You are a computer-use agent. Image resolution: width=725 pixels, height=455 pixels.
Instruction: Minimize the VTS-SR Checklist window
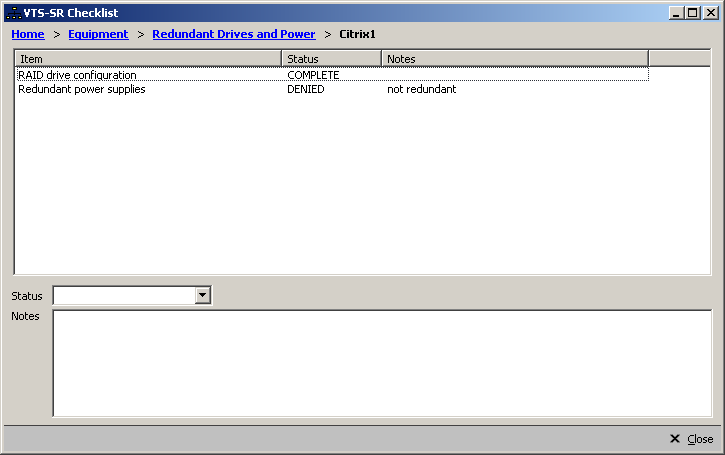tap(678, 13)
